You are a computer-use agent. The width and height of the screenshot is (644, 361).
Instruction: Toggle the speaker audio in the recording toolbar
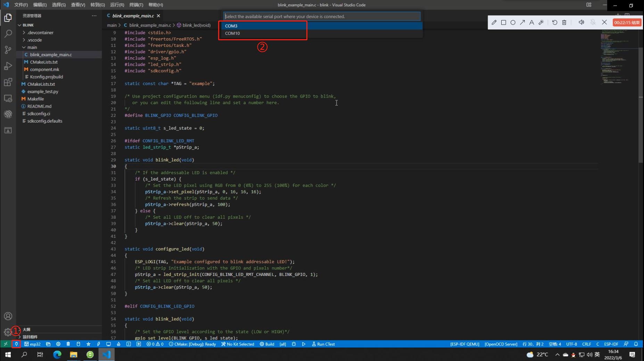click(581, 22)
